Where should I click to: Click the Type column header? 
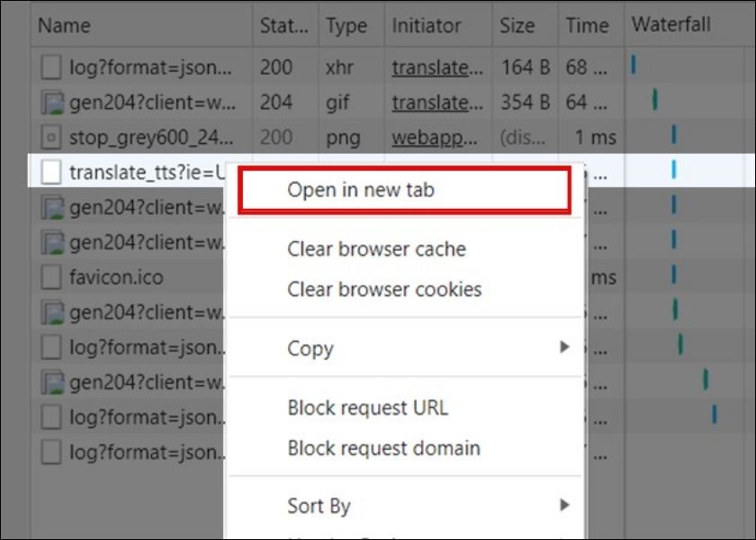click(x=346, y=26)
